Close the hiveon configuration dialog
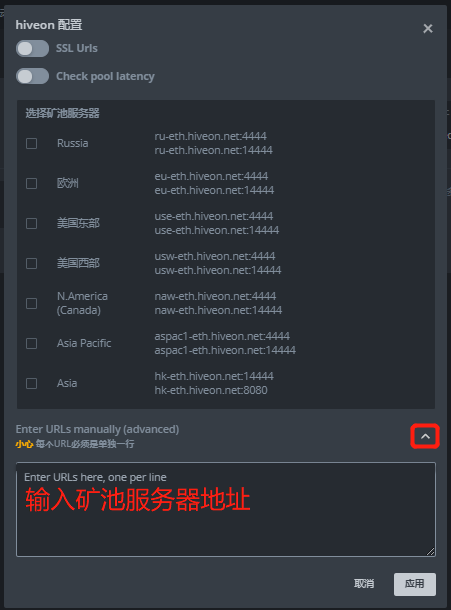This screenshot has width=451, height=610. tap(428, 28)
